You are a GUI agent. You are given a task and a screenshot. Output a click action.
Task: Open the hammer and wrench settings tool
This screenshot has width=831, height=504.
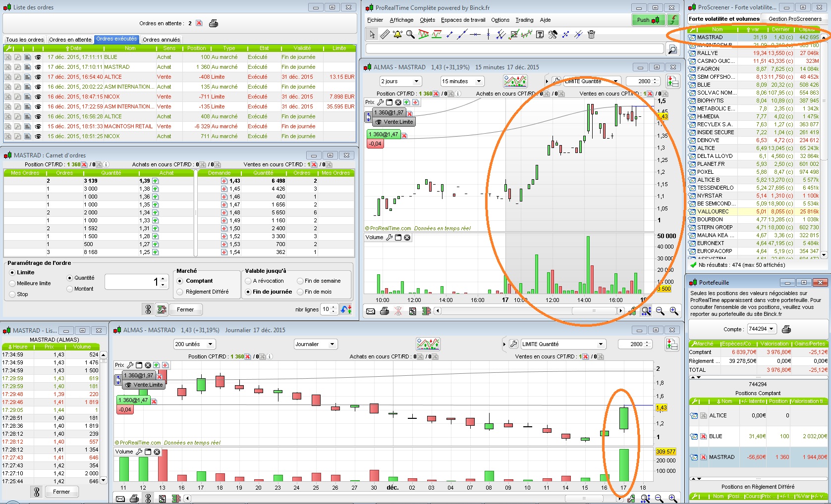point(553,34)
